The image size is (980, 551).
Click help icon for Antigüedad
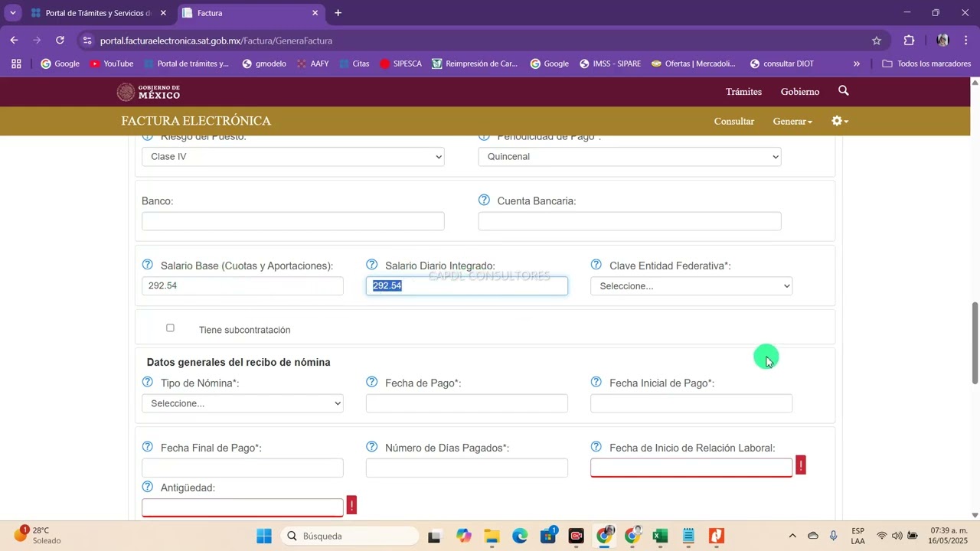coord(148,487)
